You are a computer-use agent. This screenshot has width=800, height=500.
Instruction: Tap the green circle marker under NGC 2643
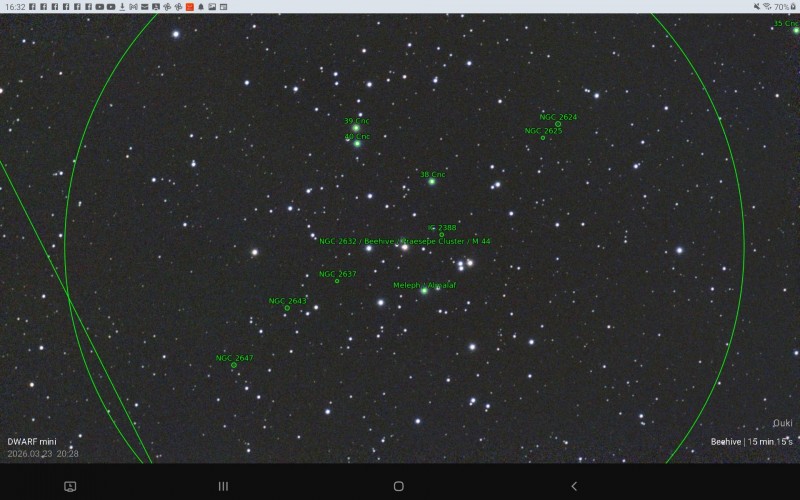pos(287,308)
